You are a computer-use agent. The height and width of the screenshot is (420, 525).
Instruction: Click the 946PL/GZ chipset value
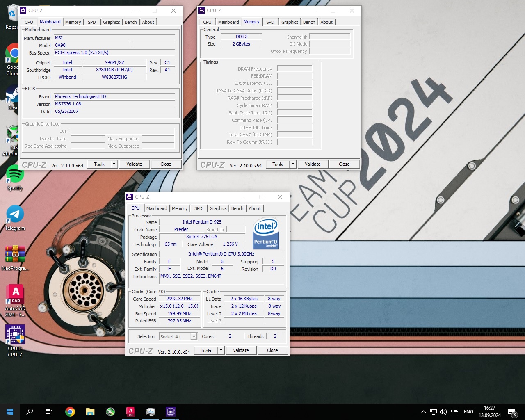pos(114,62)
